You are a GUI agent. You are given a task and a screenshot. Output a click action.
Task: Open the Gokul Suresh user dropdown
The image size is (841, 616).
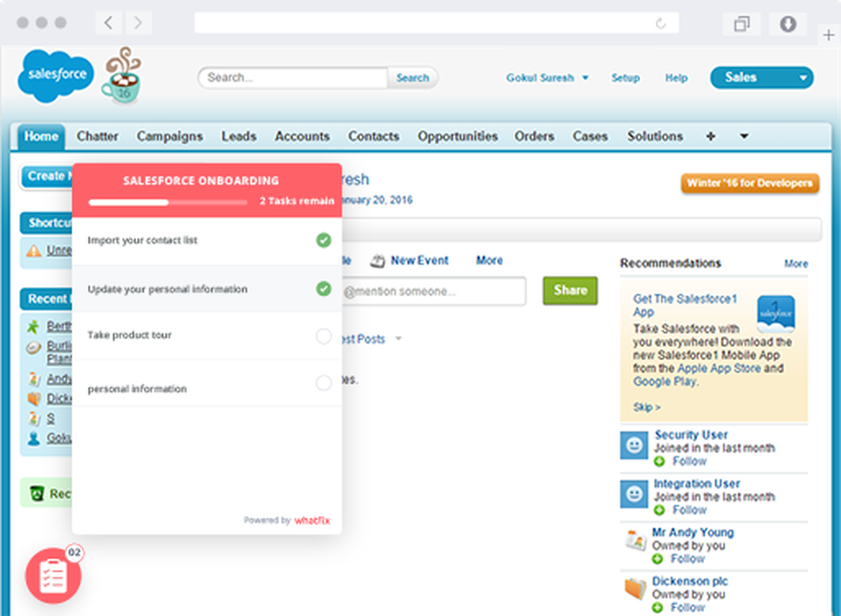pos(547,78)
